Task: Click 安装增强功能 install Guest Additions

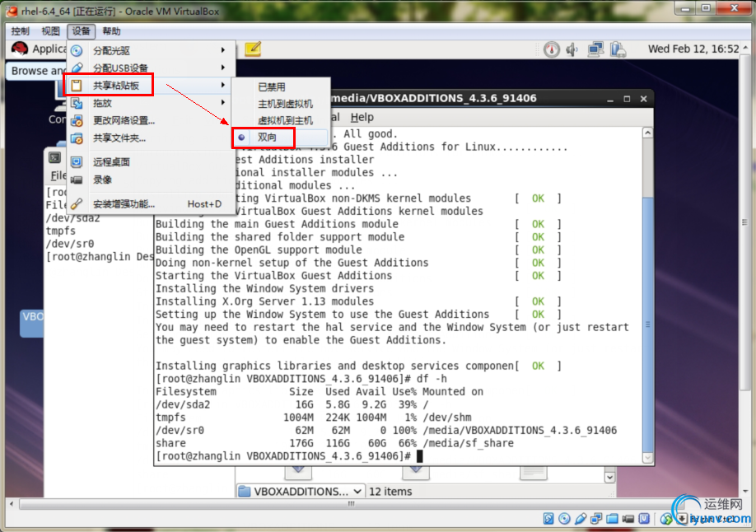Action: point(151,204)
